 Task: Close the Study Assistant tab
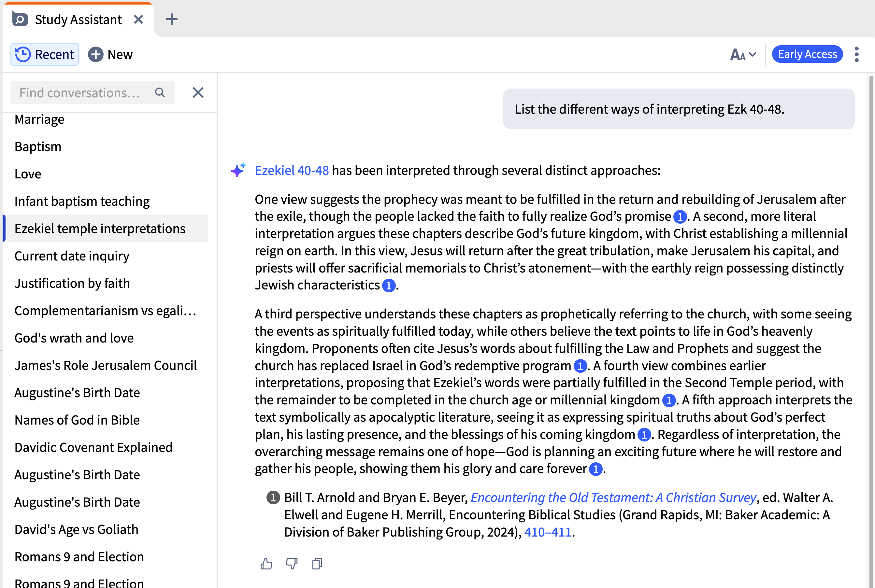pos(138,19)
